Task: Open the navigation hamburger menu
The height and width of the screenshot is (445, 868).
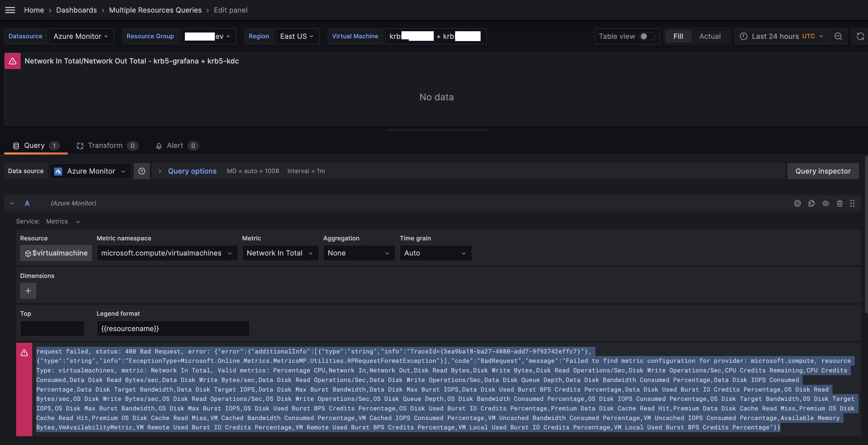Action: click(10, 10)
